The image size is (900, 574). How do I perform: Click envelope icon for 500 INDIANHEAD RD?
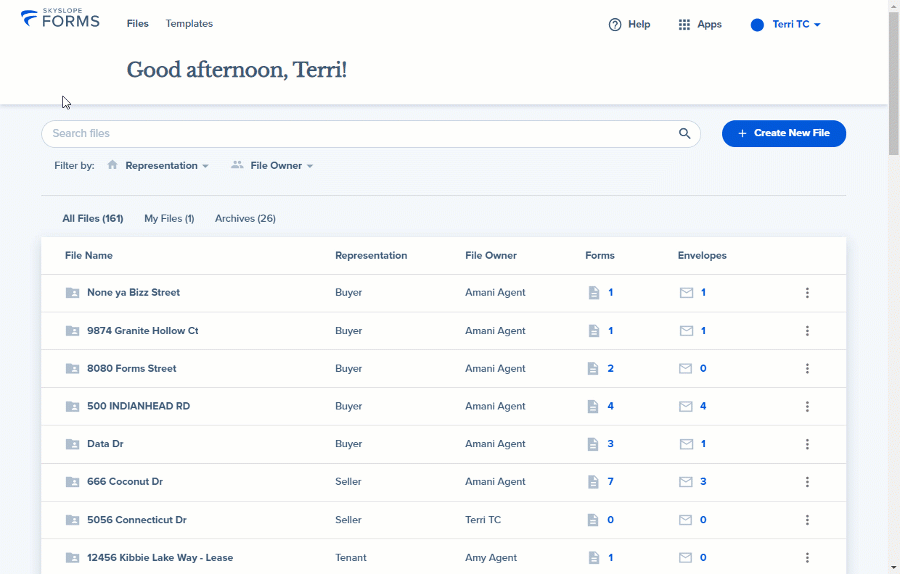[x=685, y=406]
